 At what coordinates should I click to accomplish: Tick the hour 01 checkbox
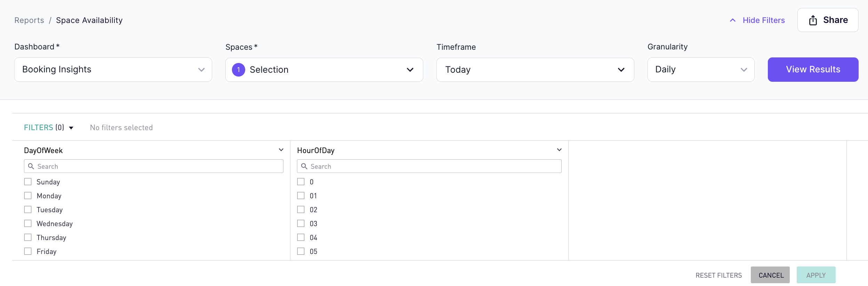301,196
